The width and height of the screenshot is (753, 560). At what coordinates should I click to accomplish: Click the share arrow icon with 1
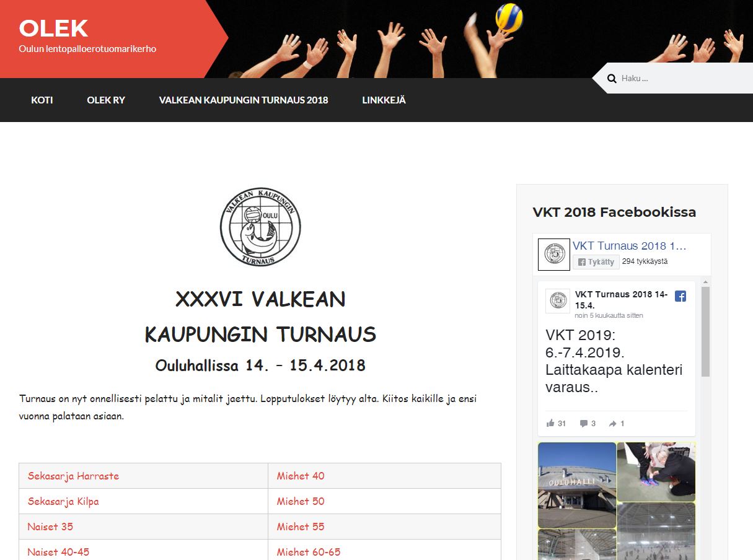613,424
